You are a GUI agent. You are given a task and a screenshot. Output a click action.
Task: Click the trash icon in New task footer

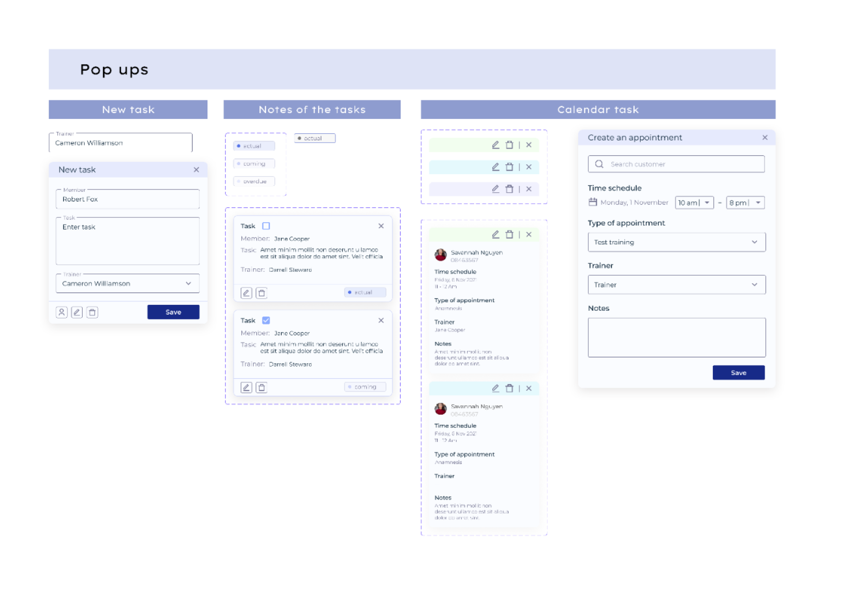(92, 312)
